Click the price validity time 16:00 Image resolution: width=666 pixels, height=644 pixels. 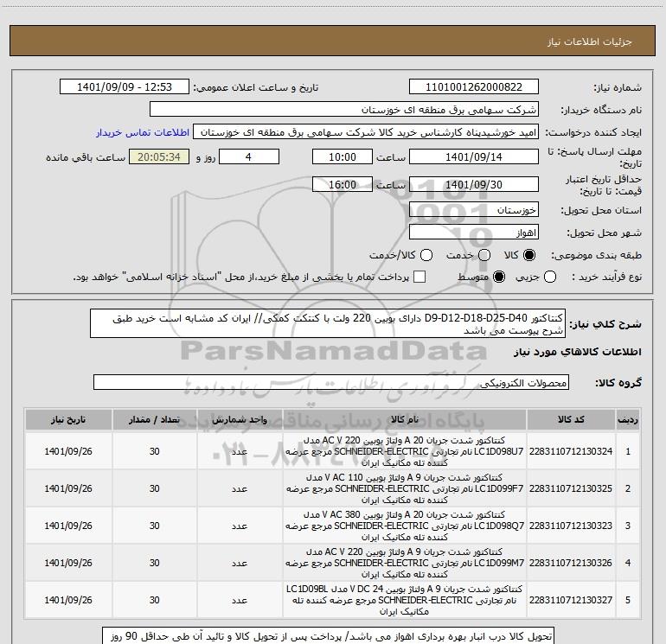click(343, 184)
